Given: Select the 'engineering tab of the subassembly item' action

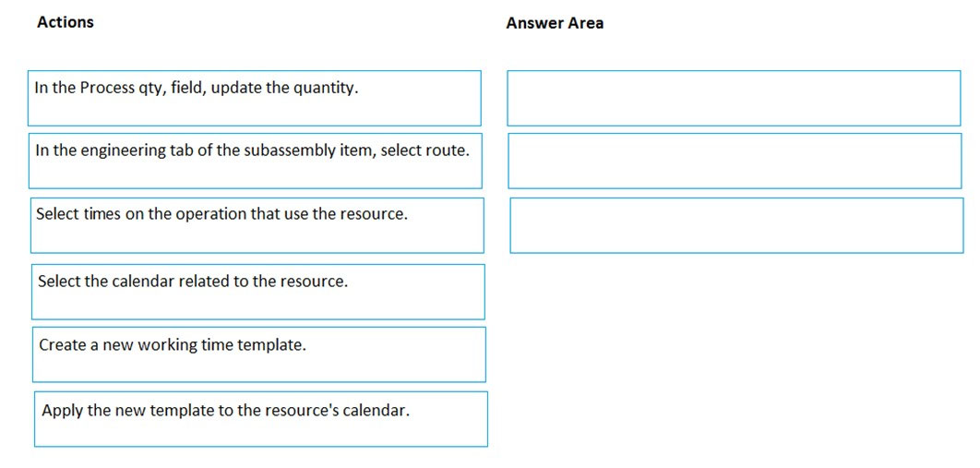Looking at the screenshot, I should coord(255,161).
